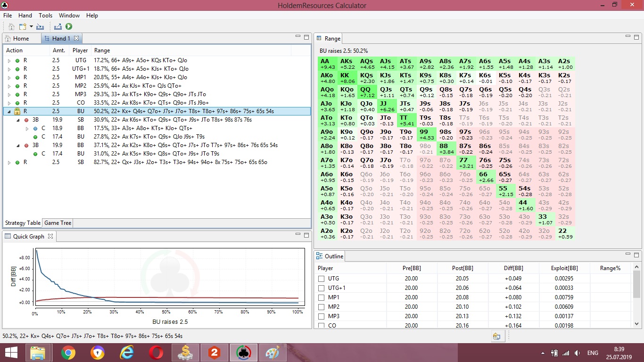The image size is (644, 362).
Task: Tick the UTG+1 checkbox in Outline
Action: coord(322,288)
